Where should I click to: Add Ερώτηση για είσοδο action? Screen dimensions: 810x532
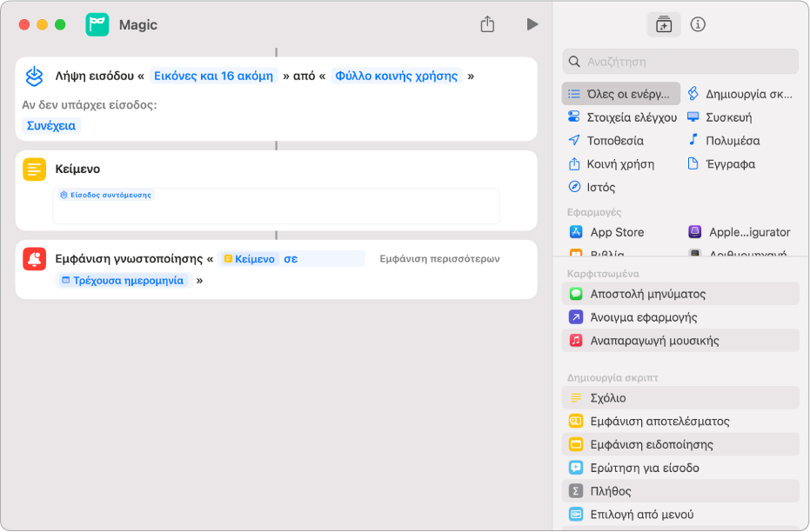tap(680, 468)
